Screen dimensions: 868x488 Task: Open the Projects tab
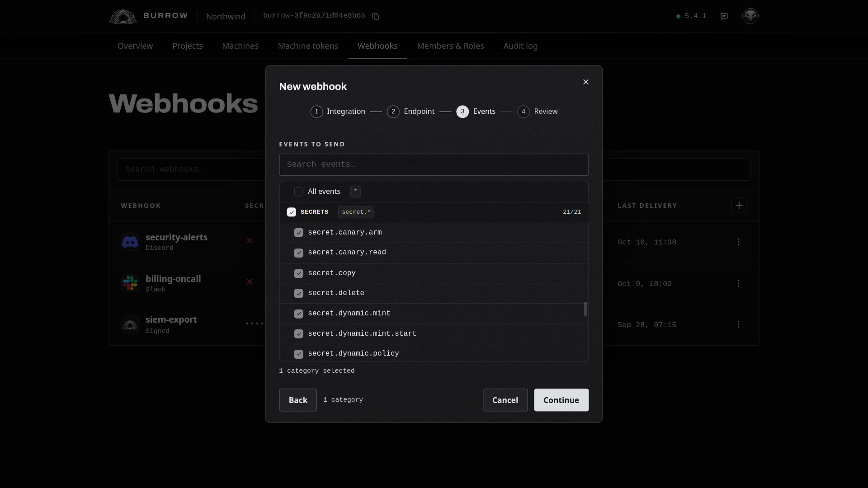187,46
